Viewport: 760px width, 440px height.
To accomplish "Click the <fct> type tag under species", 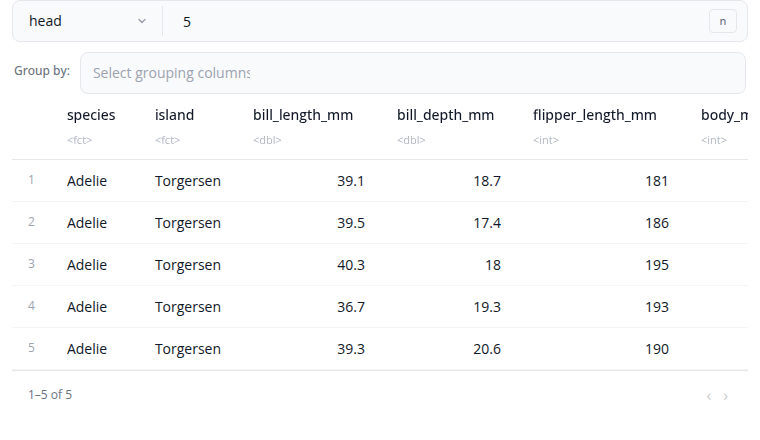I will [x=79, y=140].
